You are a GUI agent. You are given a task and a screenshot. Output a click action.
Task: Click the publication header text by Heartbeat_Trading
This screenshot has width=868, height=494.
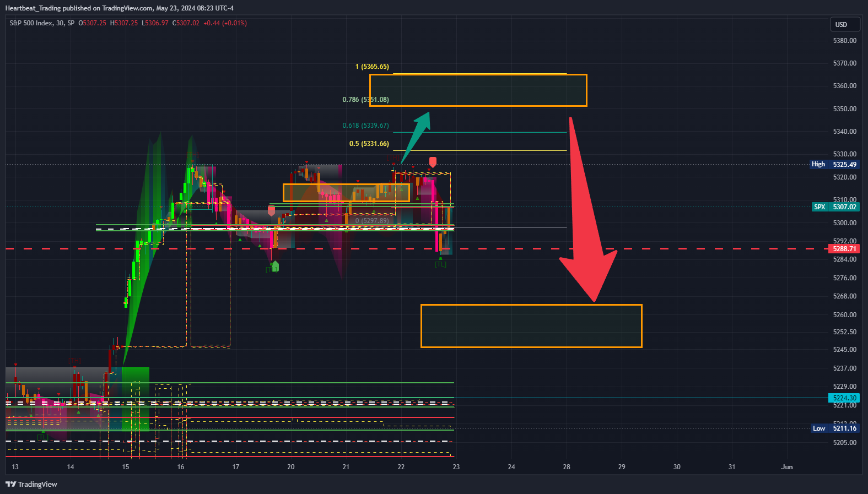tap(120, 8)
